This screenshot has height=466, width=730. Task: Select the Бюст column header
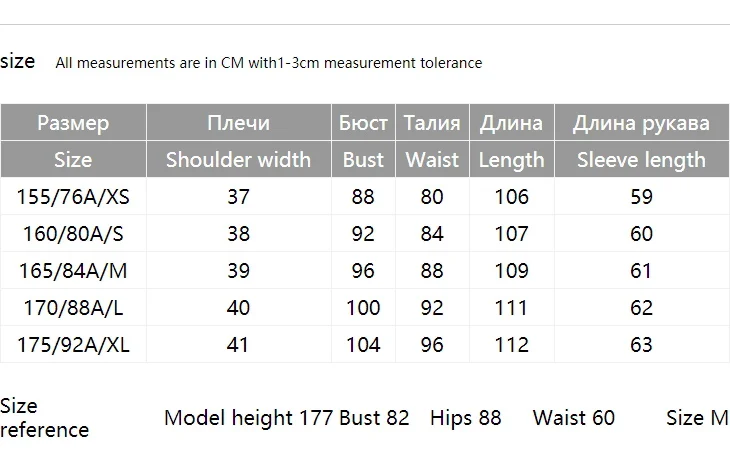[x=363, y=123]
